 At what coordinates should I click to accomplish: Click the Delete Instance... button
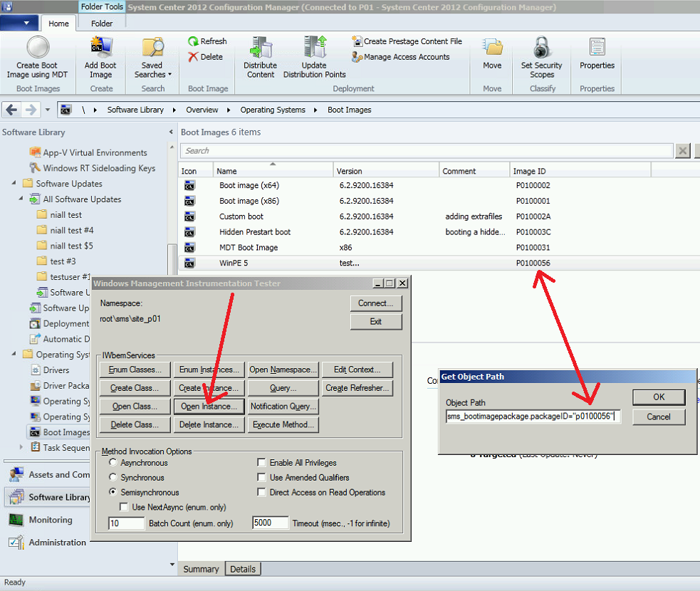(209, 424)
